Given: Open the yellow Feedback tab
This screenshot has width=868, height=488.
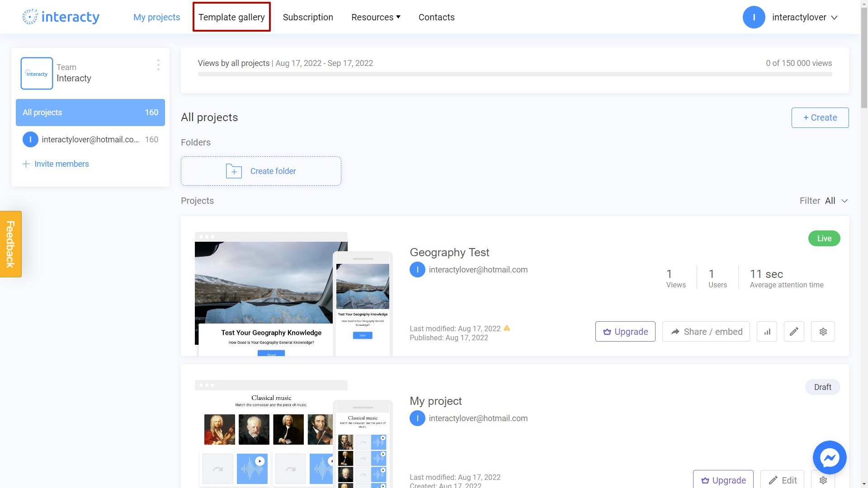Looking at the screenshot, I should point(11,244).
